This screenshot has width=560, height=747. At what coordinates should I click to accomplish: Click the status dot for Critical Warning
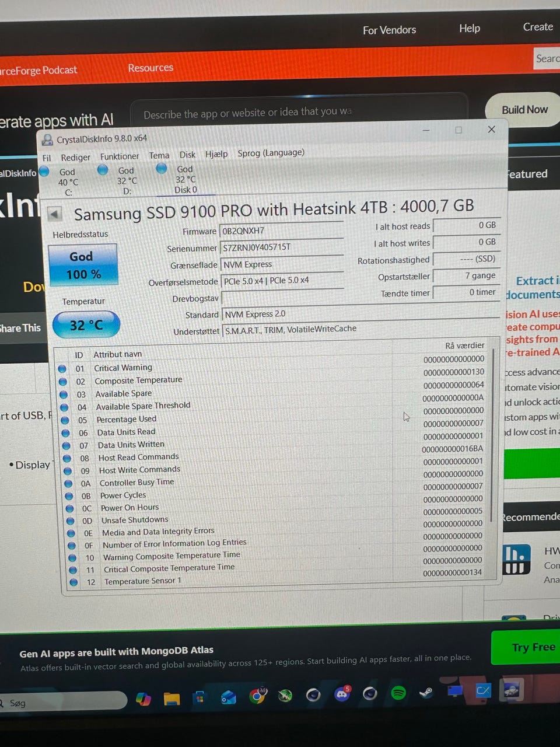(62, 369)
